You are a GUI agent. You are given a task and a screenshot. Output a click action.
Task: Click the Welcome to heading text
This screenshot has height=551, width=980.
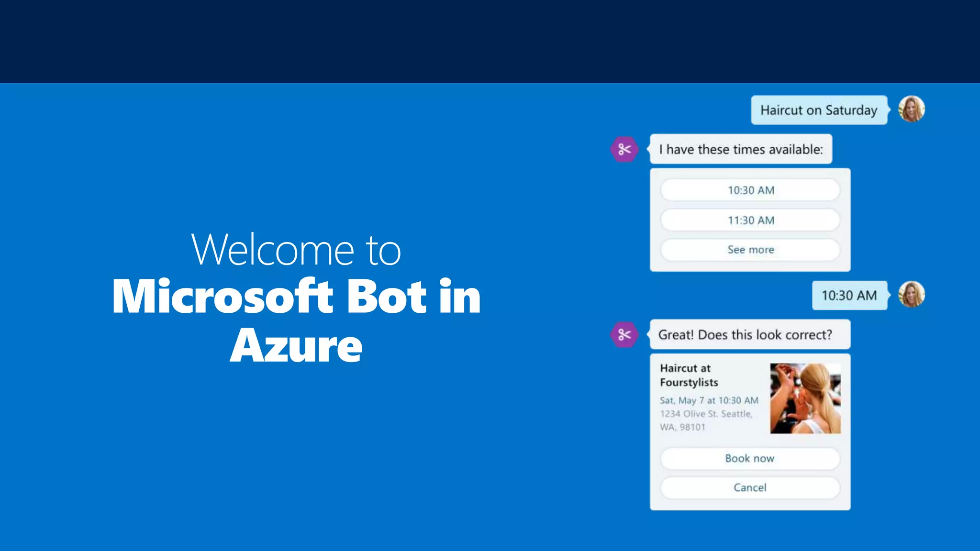296,250
